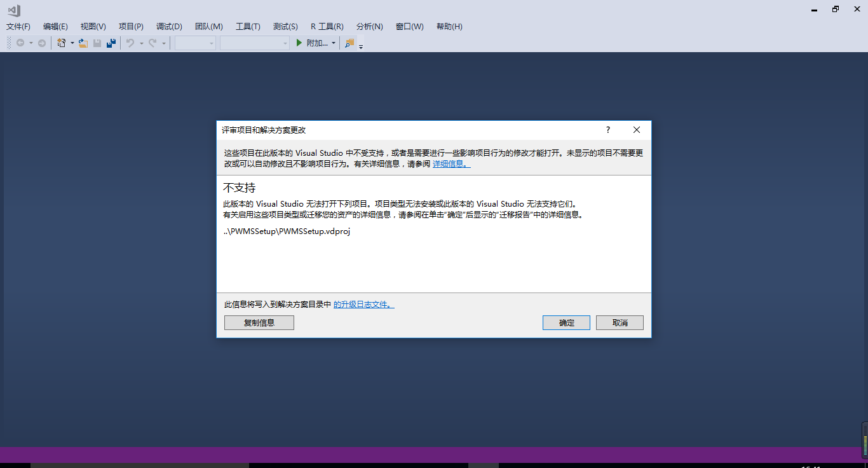This screenshot has width=868, height=468.
Task: Open the 项目(P) menu
Action: pyautogui.click(x=131, y=27)
